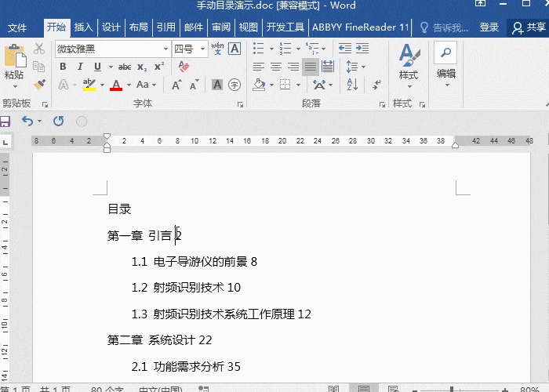Click the phonetic guide wén icon

point(217,49)
